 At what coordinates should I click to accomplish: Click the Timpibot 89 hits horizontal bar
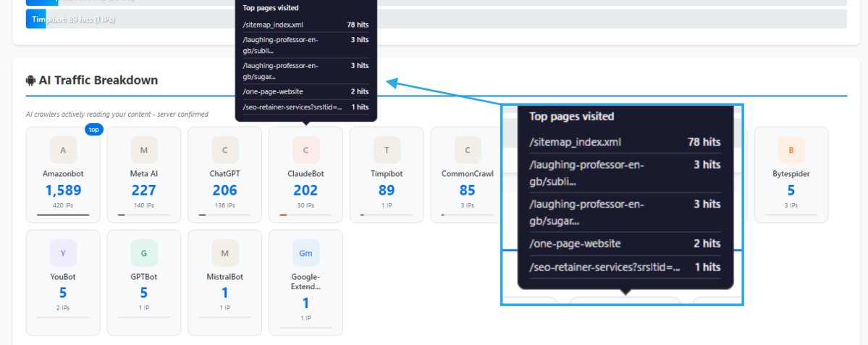(437, 19)
